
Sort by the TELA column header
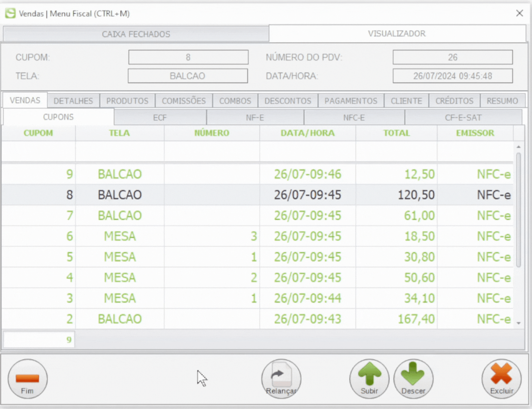119,133
